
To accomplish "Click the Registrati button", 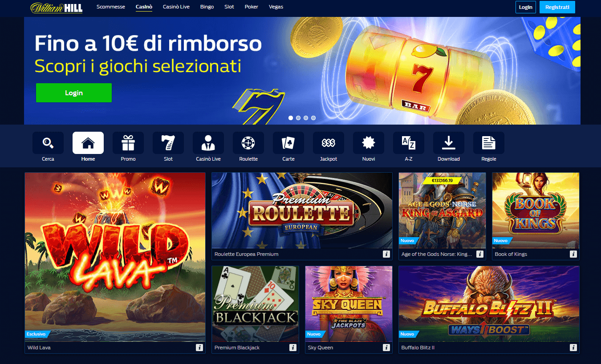I will tap(557, 7).
